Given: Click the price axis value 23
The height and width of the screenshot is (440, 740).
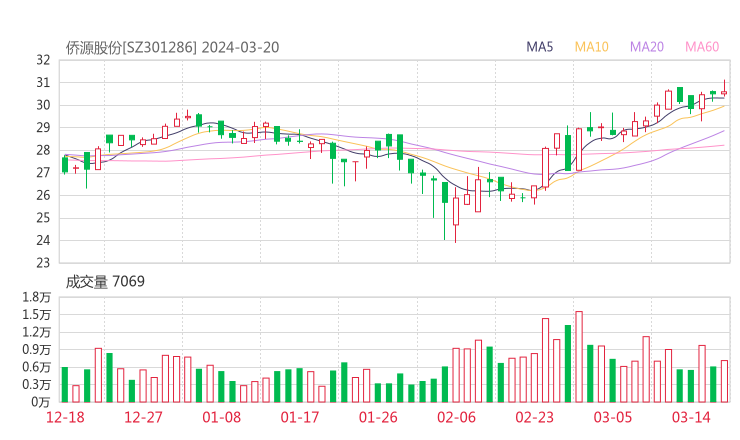Looking at the screenshot, I should click(43, 262).
